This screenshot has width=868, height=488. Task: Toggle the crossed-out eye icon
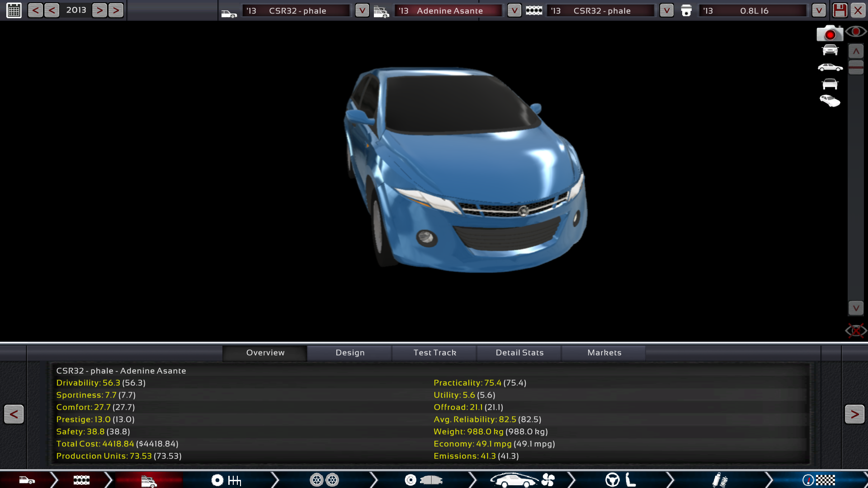click(855, 331)
